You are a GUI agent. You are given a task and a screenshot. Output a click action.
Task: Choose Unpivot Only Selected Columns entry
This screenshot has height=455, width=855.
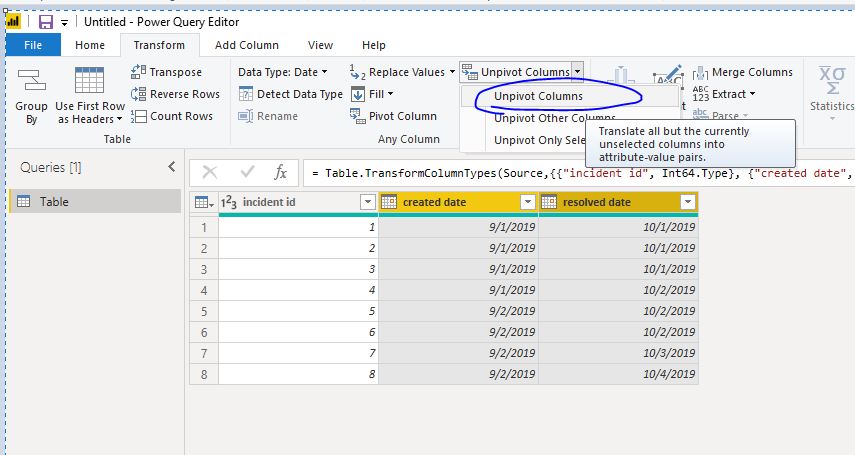click(x=539, y=140)
